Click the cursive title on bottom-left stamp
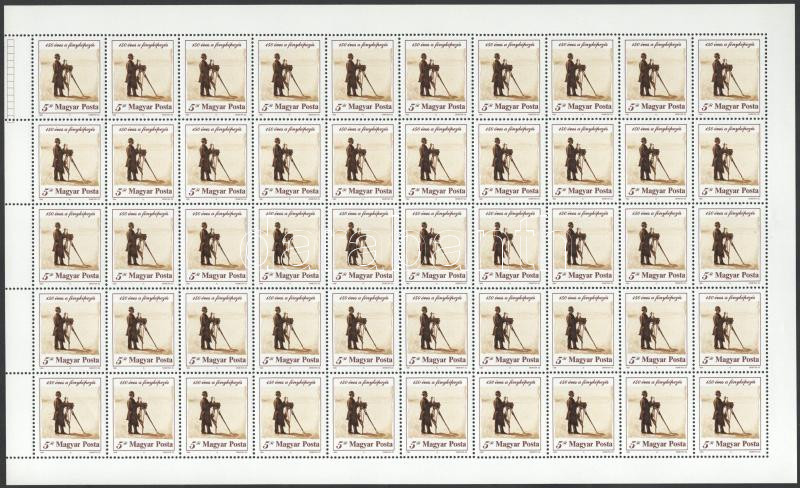 pyautogui.click(x=71, y=381)
